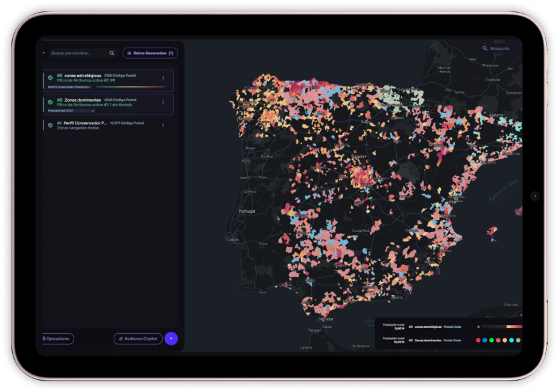The image size is (558, 392).
Task: Click the Búsqueda map search box
Action: (501, 48)
